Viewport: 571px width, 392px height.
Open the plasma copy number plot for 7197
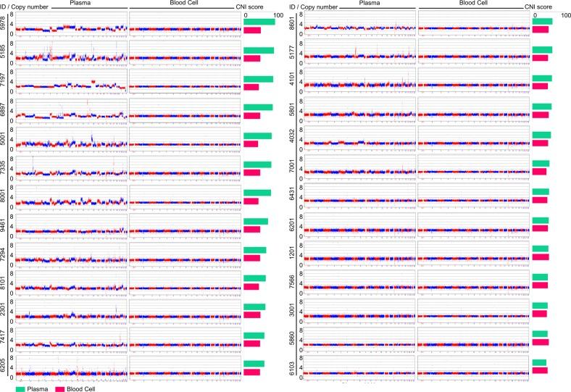tap(71, 81)
